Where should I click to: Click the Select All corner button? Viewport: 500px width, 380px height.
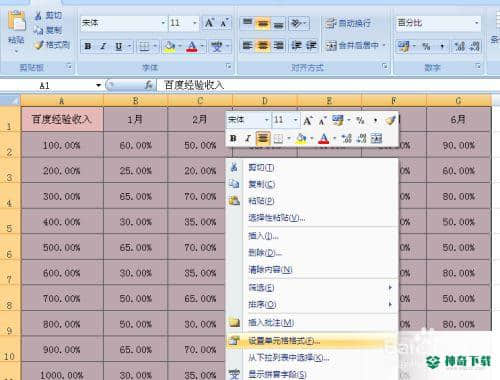point(10,101)
